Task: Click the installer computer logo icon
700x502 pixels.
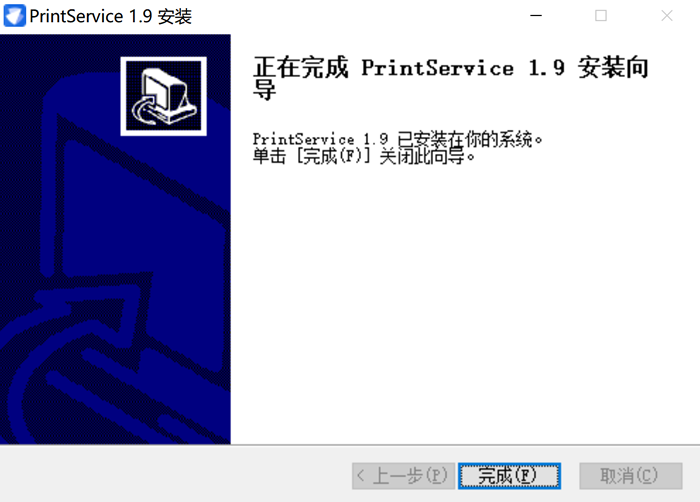Action: [164, 96]
